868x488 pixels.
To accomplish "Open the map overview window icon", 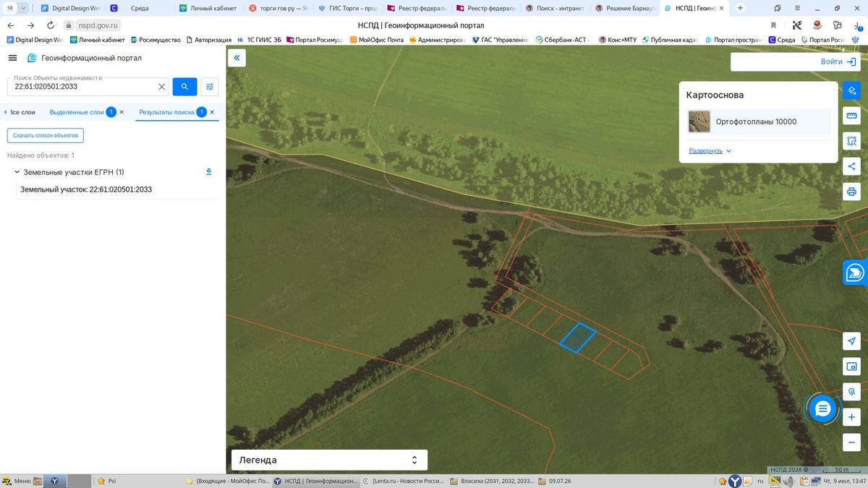I will click(852, 367).
